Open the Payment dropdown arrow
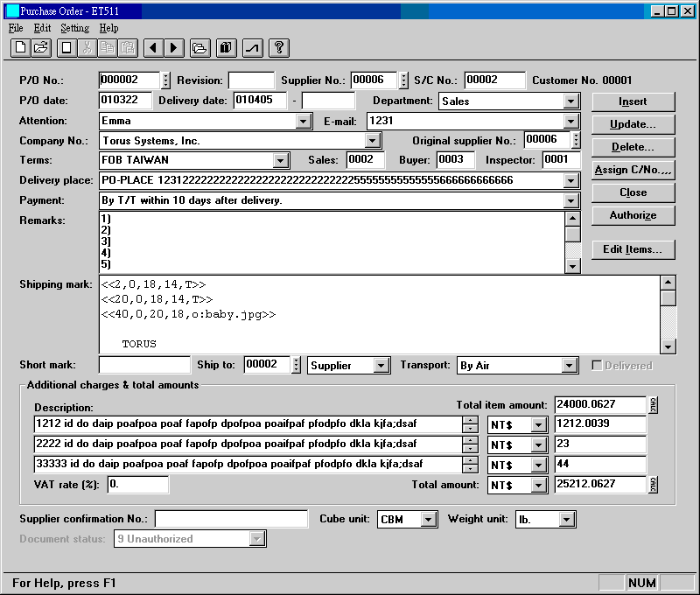Screen dimensions: 700x595 (x=571, y=201)
